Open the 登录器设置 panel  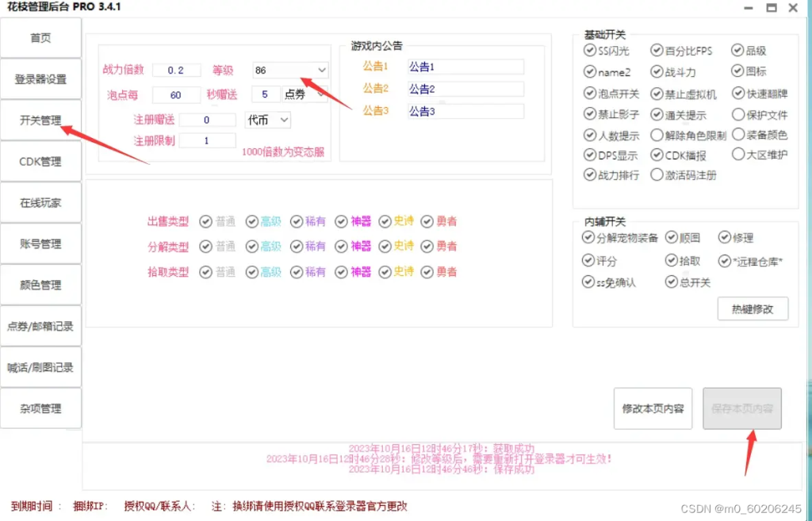click(x=40, y=79)
